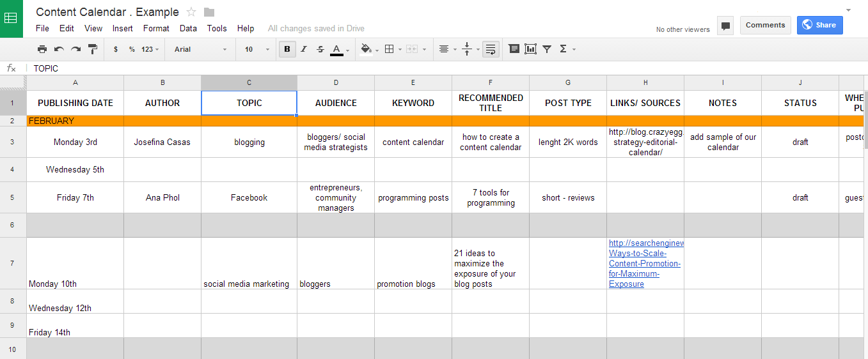Click the print icon in toolbar

(42, 49)
